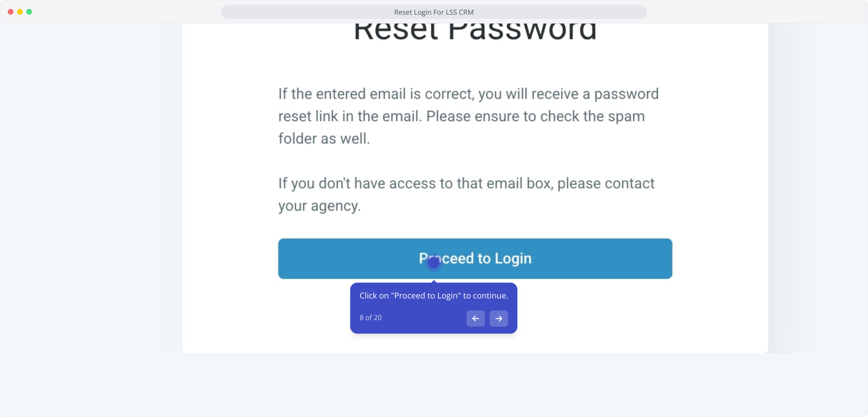Viewport: 868px width, 417px height.
Task: Go to the previous walkthrough step arrow
Action: 475,319
